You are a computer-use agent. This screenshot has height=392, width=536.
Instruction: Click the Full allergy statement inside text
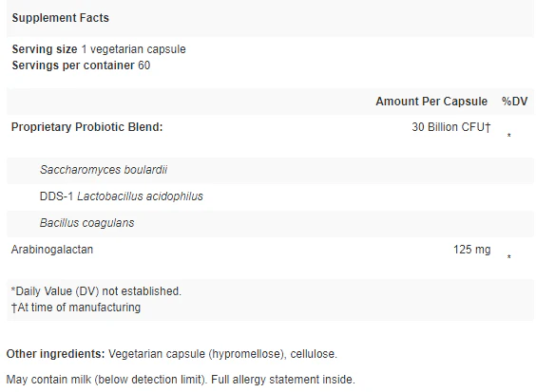[283, 380]
